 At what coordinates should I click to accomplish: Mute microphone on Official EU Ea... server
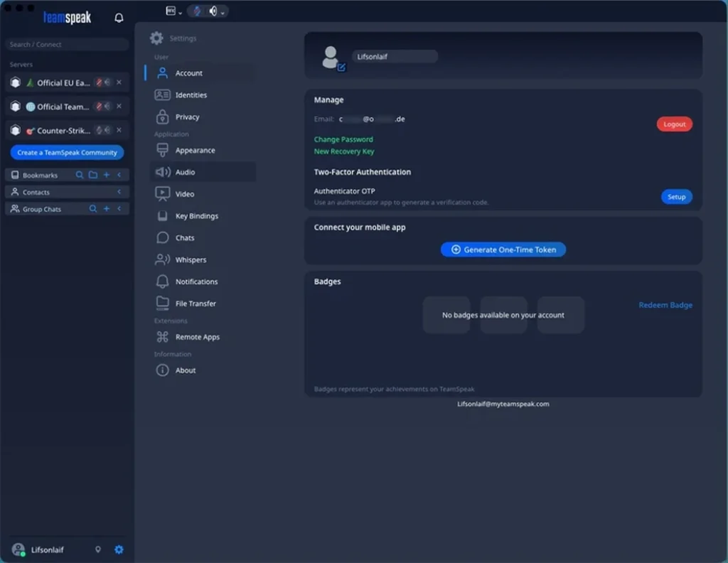(99, 82)
